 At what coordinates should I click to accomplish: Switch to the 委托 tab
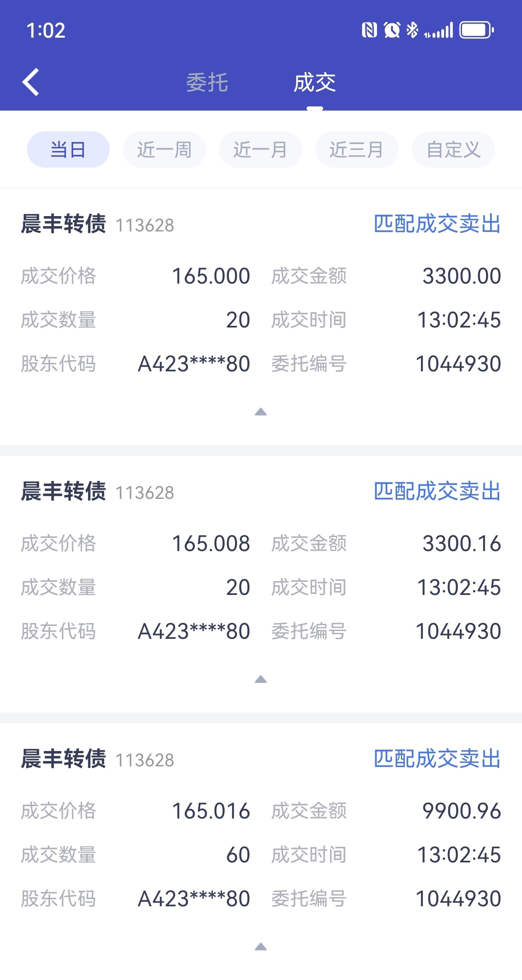(207, 82)
